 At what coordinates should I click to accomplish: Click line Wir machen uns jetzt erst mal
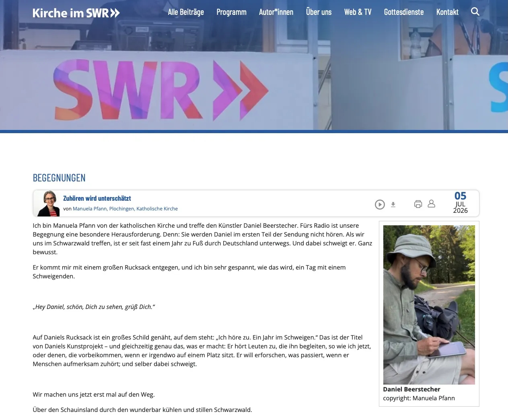(x=94, y=394)
